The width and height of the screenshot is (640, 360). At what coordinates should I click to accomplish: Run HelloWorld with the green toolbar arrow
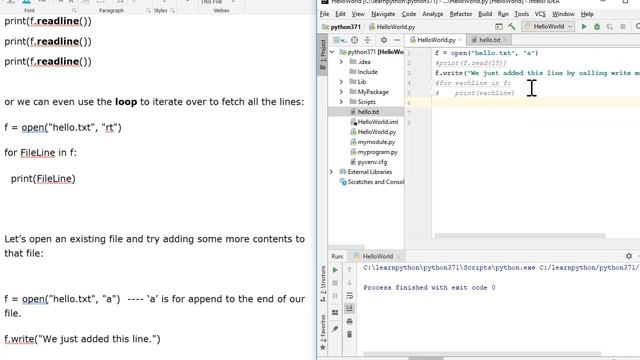[584, 27]
